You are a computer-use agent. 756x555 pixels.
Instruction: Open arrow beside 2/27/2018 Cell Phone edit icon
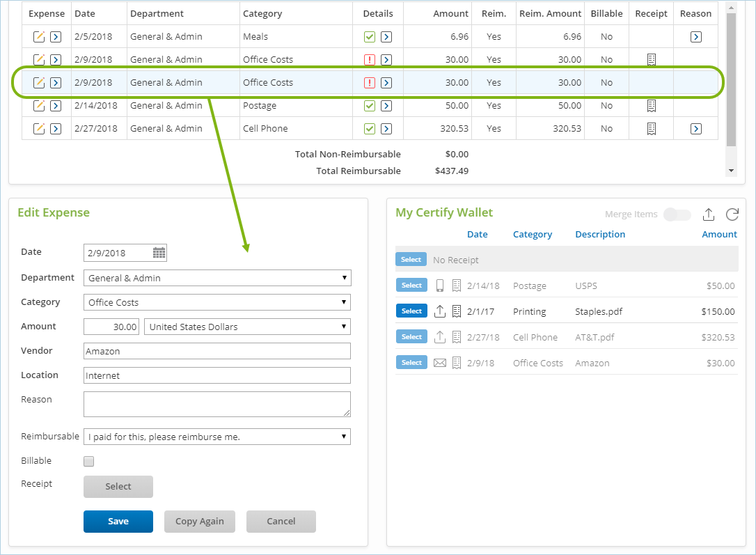coord(56,129)
